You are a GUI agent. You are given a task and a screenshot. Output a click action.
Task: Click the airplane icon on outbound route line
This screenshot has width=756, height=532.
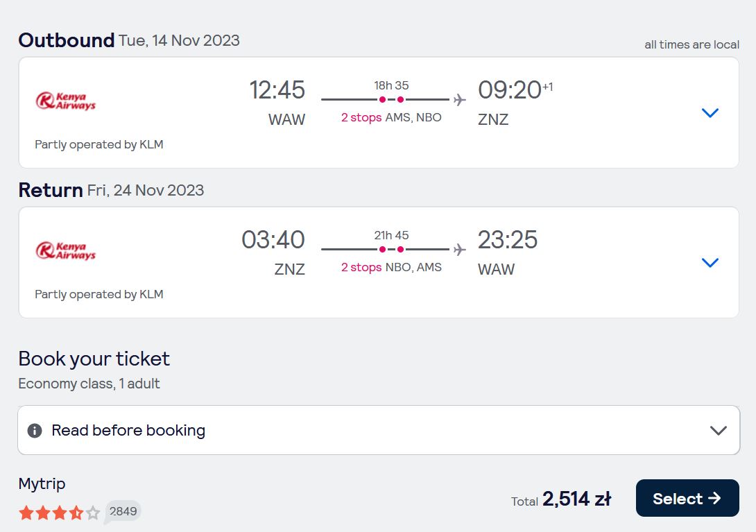tap(459, 100)
